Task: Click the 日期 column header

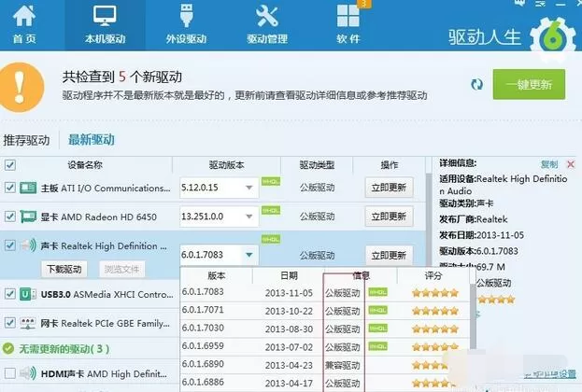Action: point(289,275)
